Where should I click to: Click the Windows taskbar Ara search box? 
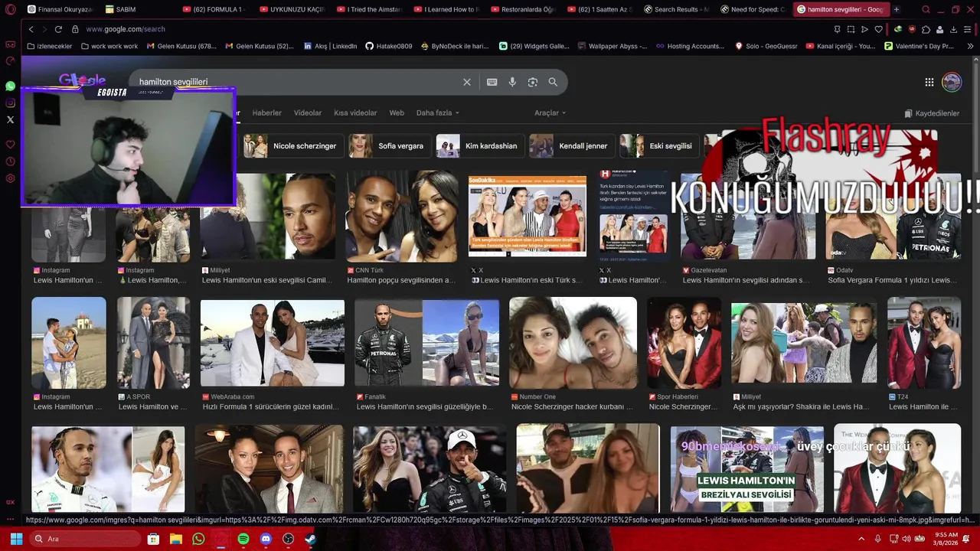[86, 539]
